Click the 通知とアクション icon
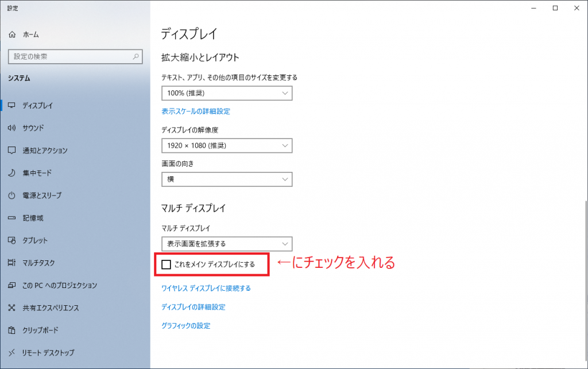Viewport: 588px width, 369px height. click(12, 151)
